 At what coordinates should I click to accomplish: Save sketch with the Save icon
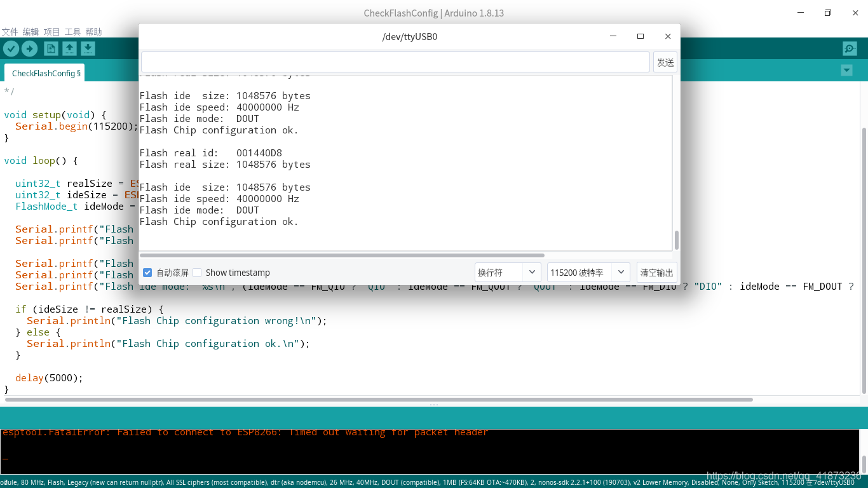(x=88, y=48)
